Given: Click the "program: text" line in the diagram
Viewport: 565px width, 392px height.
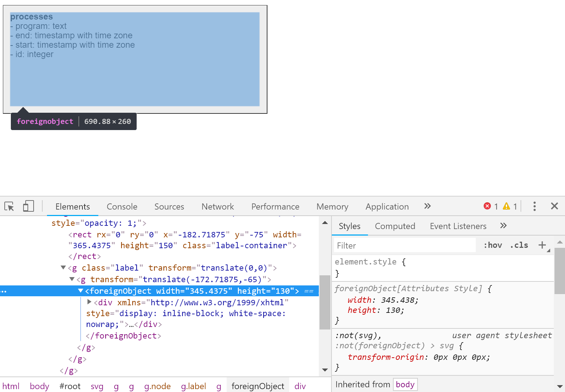Looking at the screenshot, I should point(38,26).
